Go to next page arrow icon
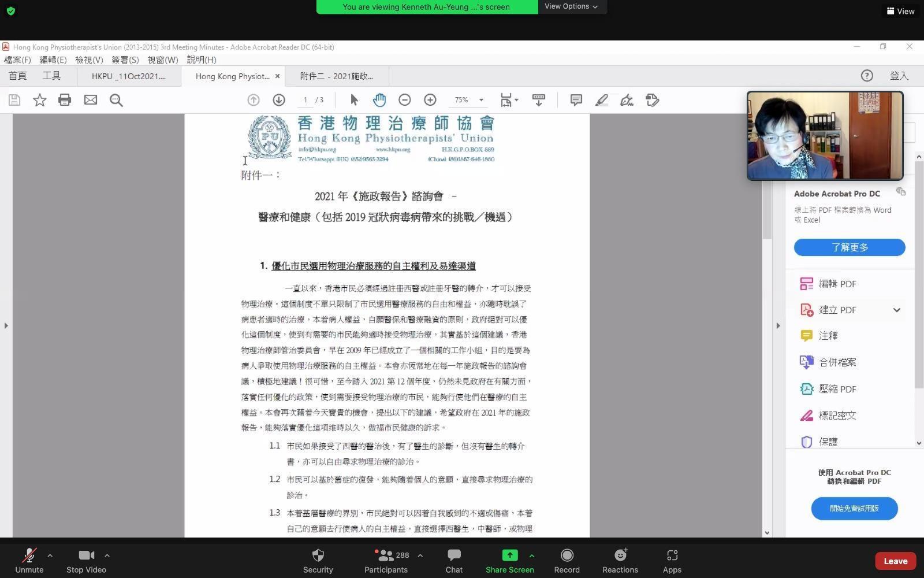924x578 pixels. (x=279, y=100)
